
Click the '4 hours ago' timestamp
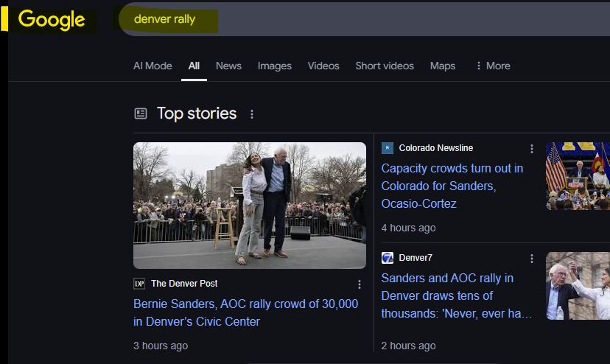click(x=408, y=228)
